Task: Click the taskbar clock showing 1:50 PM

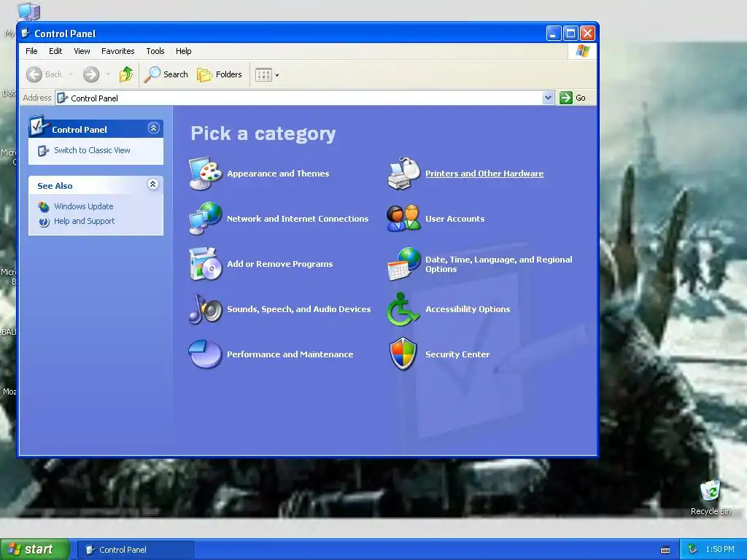Action: [x=720, y=549]
